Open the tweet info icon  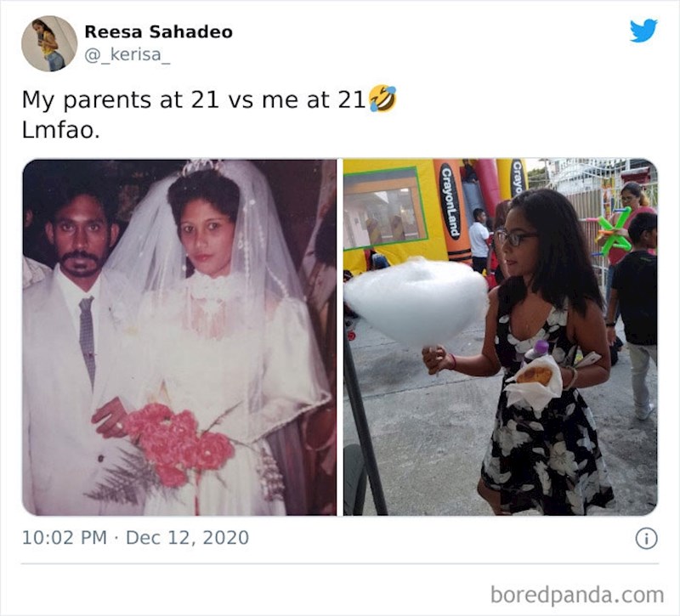coord(646,539)
